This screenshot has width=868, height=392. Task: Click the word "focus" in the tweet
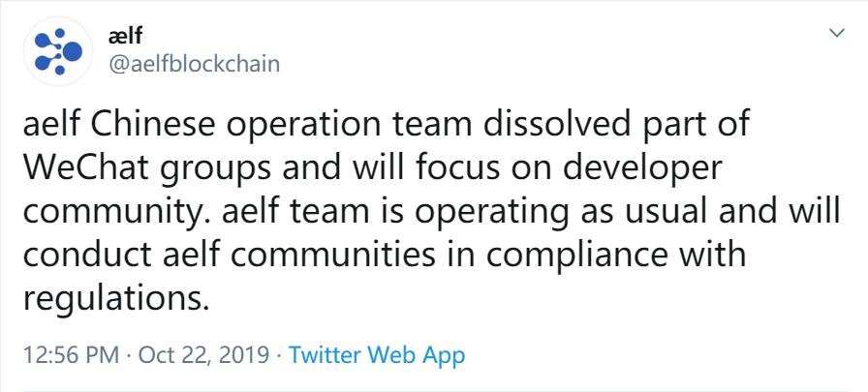[452, 168]
